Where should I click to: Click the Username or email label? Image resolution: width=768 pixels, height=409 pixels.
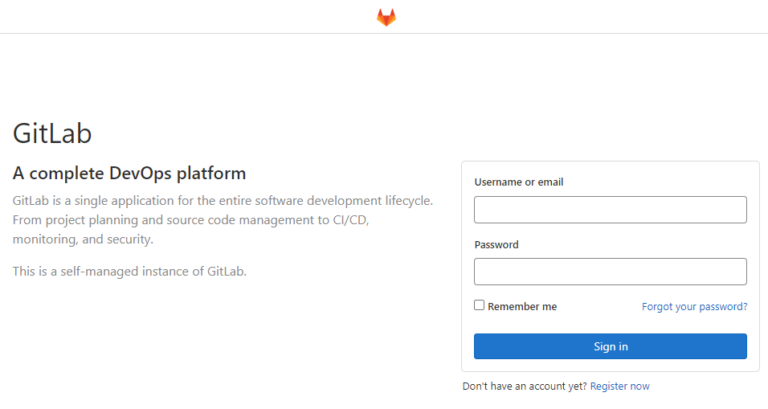[519, 182]
